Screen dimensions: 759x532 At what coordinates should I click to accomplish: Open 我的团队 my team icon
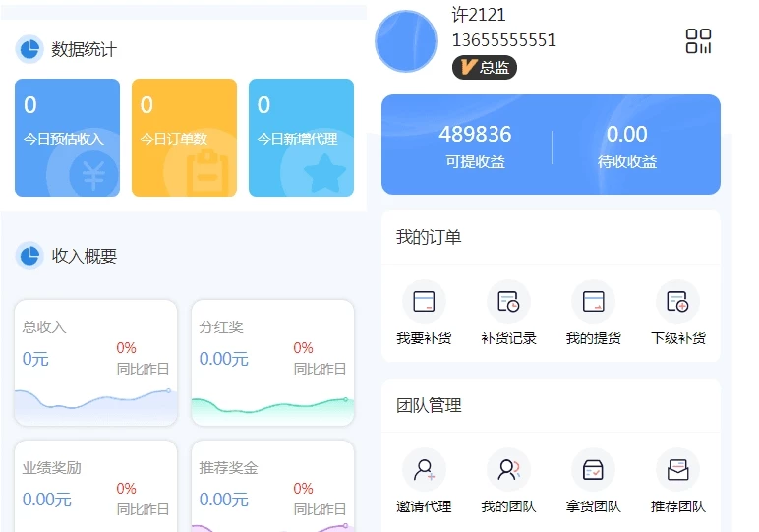(x=508, y=470)
